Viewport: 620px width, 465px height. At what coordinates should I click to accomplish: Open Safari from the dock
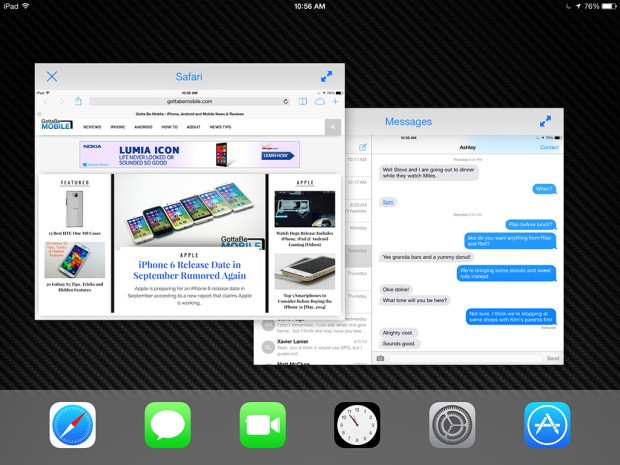click(x=73, y=425)
